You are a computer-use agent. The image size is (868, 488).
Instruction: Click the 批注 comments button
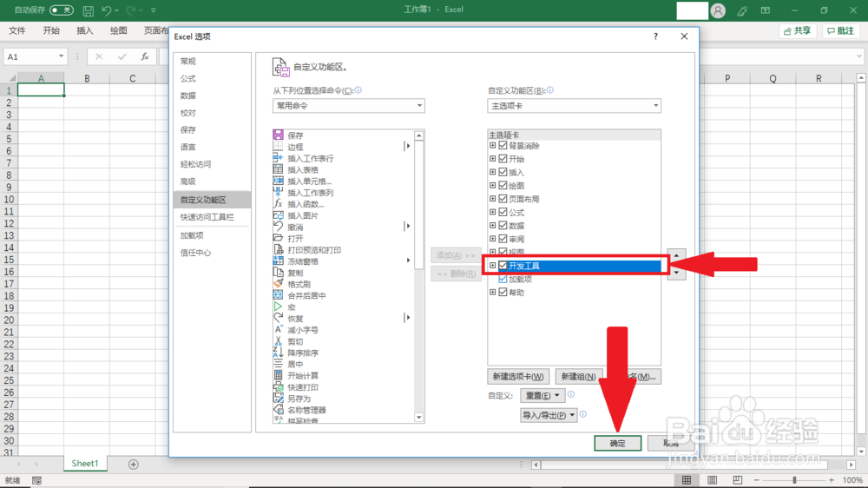pyautogui.click(x=841, y=31)
